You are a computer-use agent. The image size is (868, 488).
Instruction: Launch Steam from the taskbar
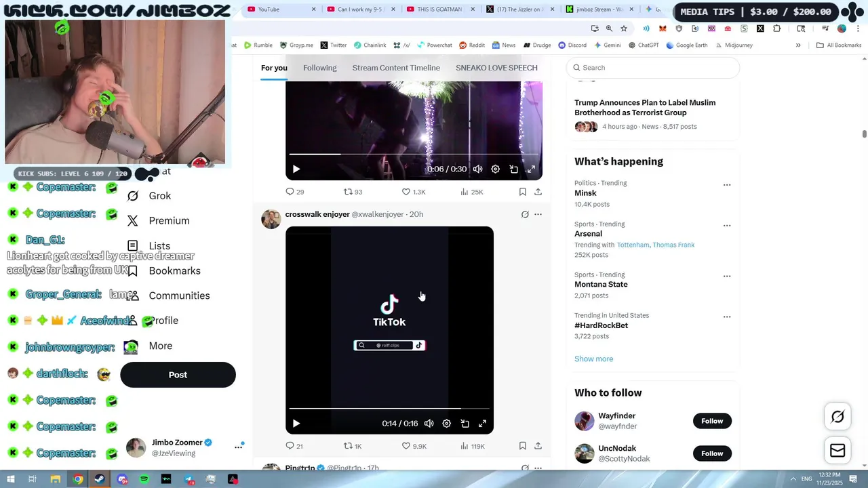tap(100, 479)
